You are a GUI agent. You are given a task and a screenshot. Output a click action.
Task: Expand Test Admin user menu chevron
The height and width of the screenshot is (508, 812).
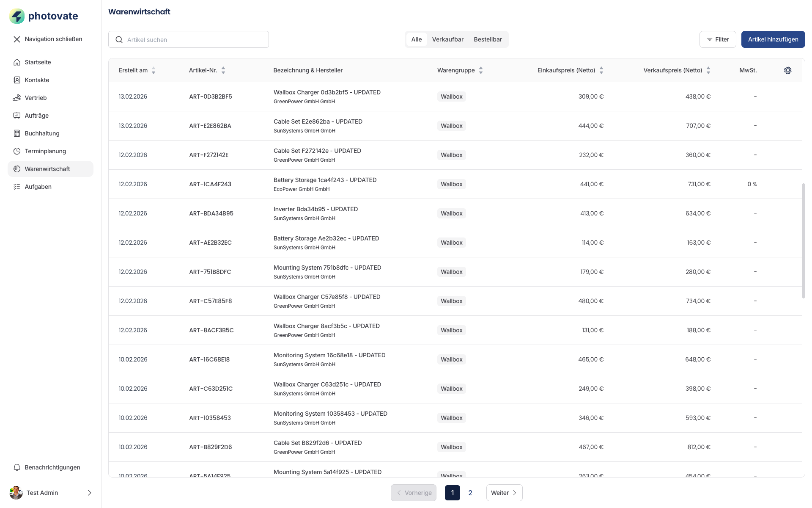89,493
